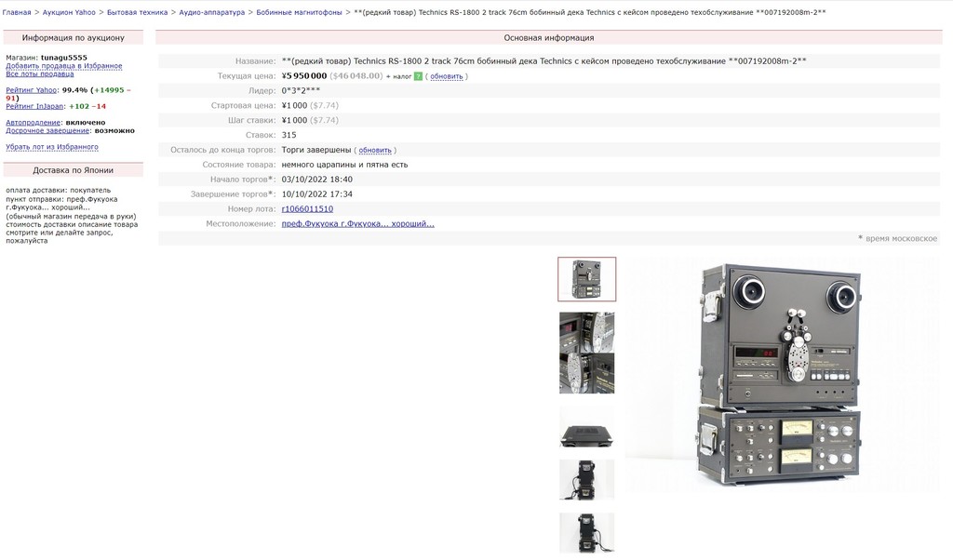Viewport: 953px width, 560px height.
Task: Show Все лоты продавца
Action: tap(39, 73)
